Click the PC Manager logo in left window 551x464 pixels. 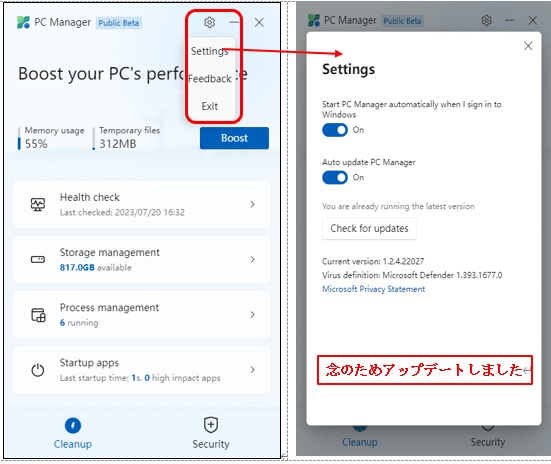[x=23, y=22]
